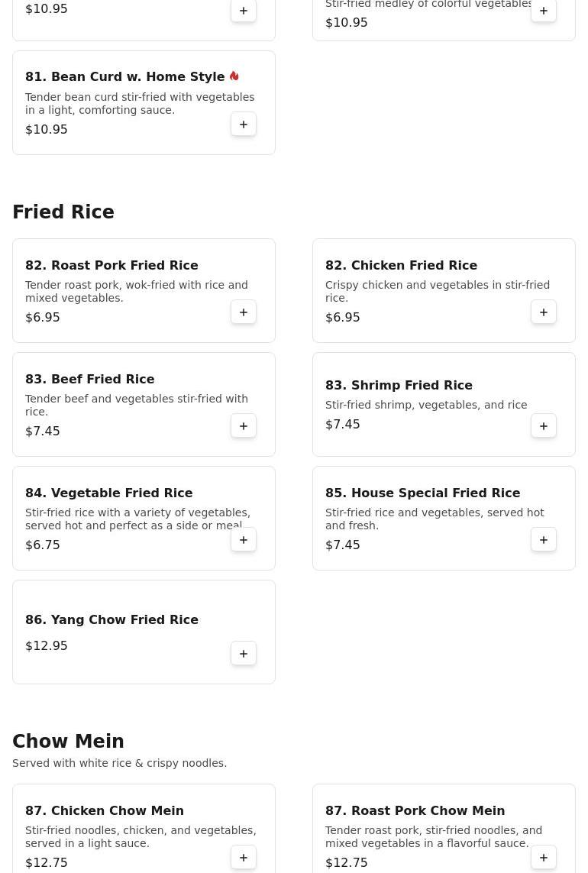Add Vegetable Fried Rice to cart
The width and height of the screenshot is (588, 873).
coord(244,540)
